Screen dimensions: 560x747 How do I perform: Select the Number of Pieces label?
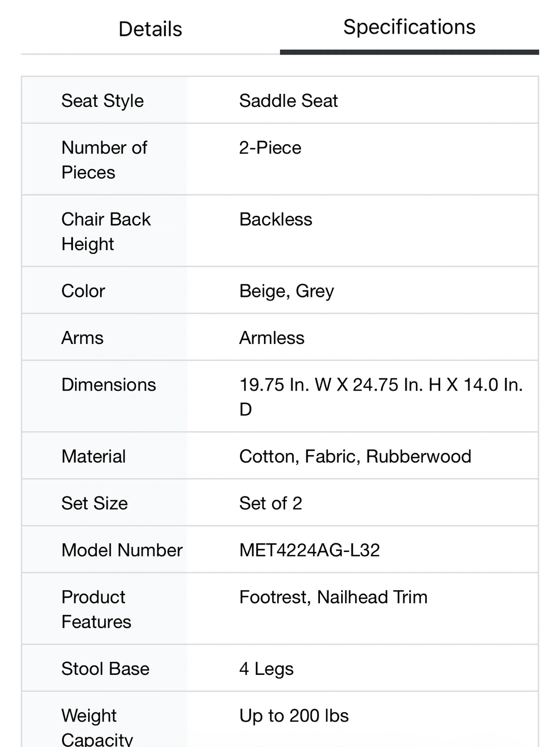104,160
